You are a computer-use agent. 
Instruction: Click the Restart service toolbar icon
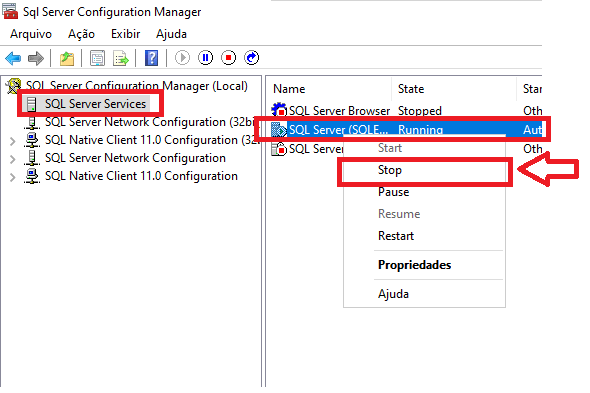(x=252, y=58)
